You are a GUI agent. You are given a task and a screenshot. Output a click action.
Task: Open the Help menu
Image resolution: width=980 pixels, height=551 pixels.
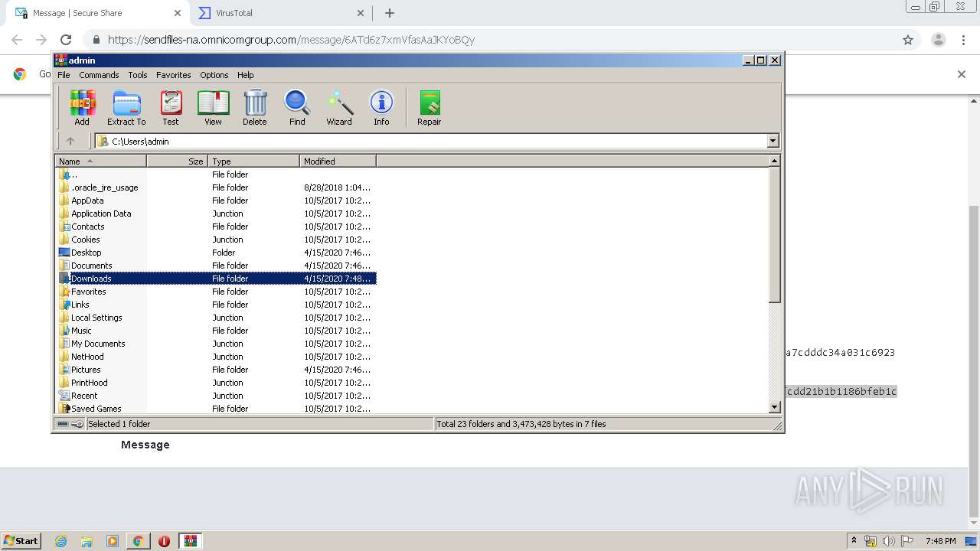tap(245, 75)
